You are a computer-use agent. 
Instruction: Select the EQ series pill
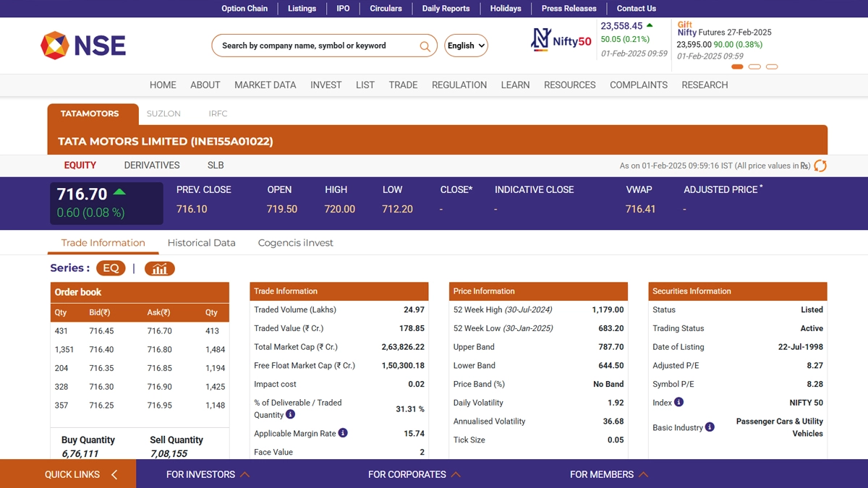[x=111, y=268]
